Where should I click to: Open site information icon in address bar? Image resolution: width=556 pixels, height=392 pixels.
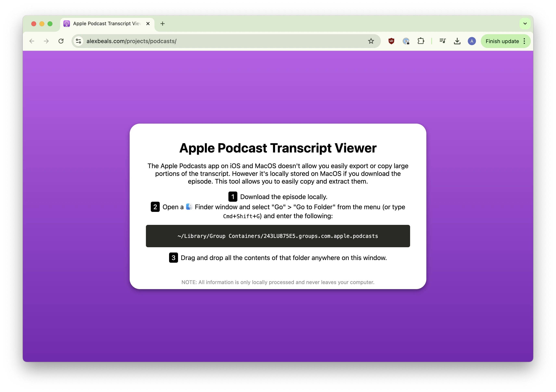[x=78, y=41]
